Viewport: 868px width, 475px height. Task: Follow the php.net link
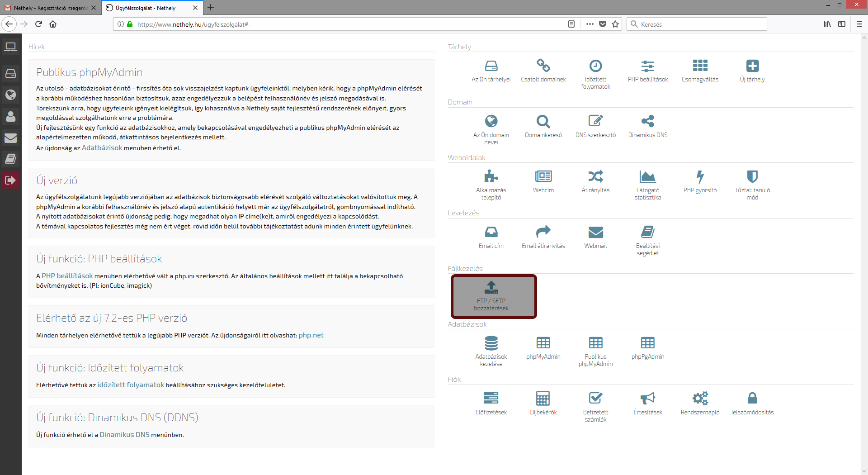pos(311,335)
